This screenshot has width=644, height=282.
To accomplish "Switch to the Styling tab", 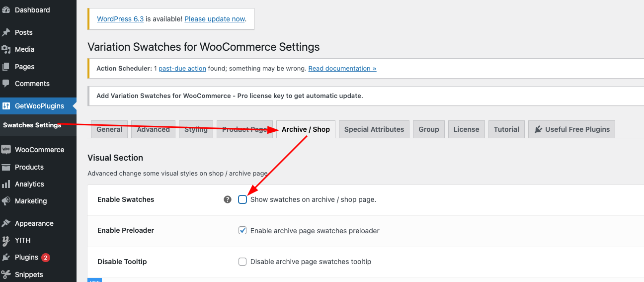I will click(196, 129).
